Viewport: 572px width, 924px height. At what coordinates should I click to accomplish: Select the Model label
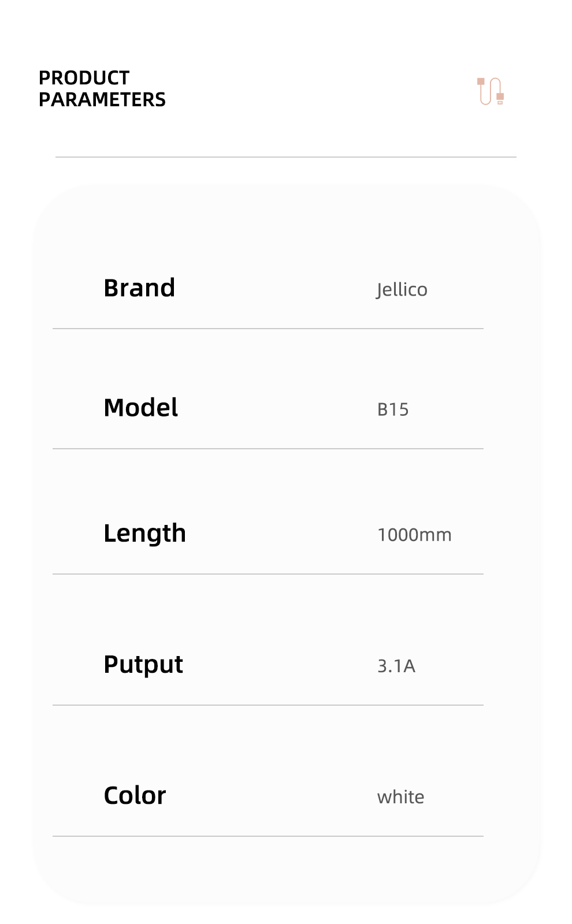tap(140, 408)
